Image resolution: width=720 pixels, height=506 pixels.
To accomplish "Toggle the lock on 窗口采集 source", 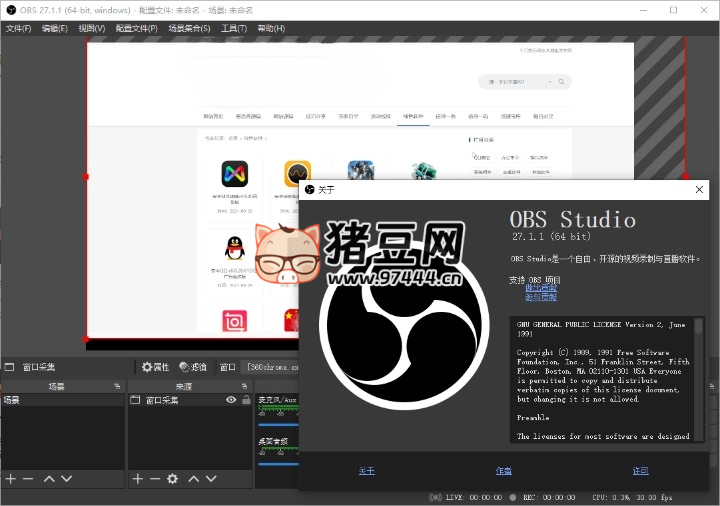I will coord(246,400).
